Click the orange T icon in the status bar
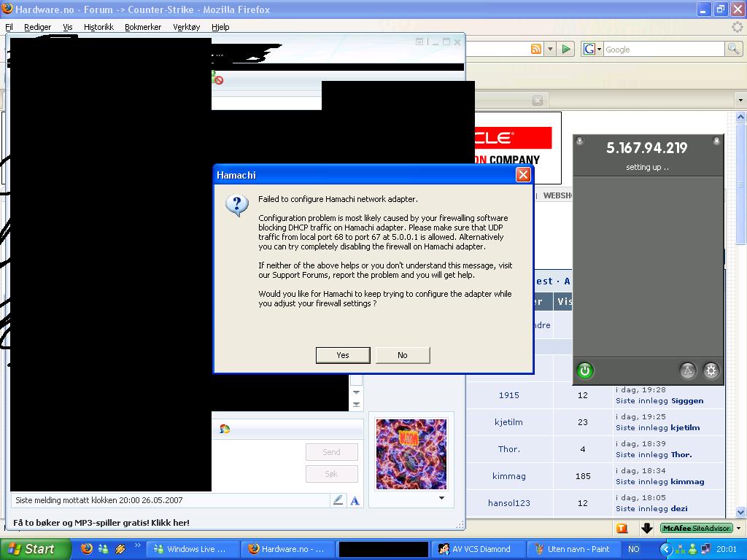Viewport: 747px width, 560px height. (622, 528)
